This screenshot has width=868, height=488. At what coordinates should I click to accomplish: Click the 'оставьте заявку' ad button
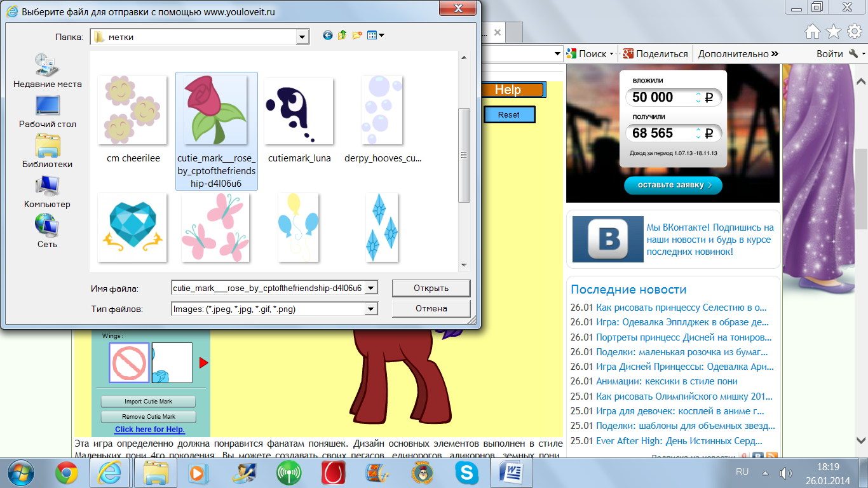pos(673,186)
